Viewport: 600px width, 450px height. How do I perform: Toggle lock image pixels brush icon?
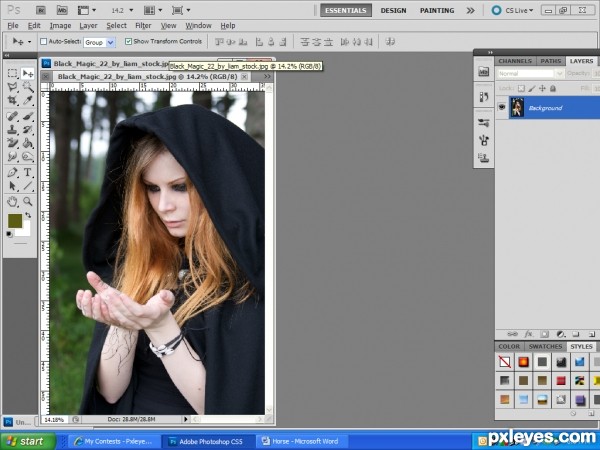click(x=532, y=88)
